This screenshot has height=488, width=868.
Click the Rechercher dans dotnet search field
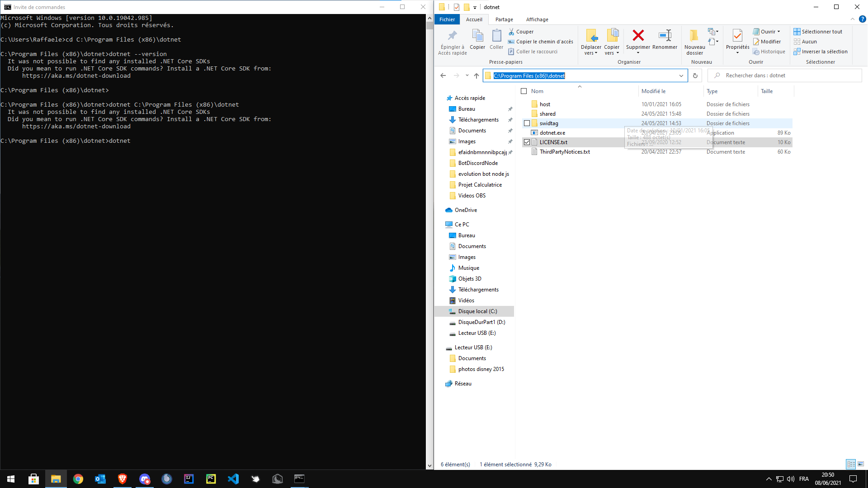point(785,75)
